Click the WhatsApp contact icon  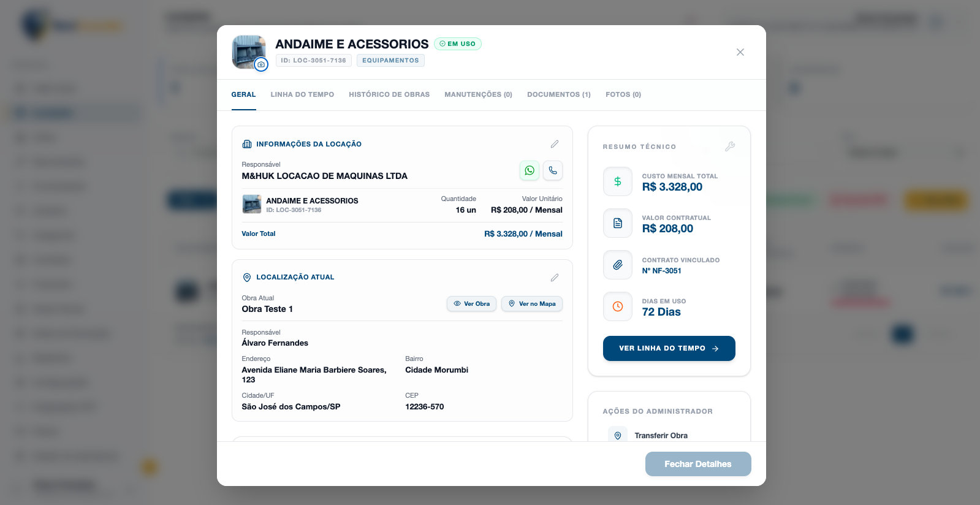tap(530, 170)
